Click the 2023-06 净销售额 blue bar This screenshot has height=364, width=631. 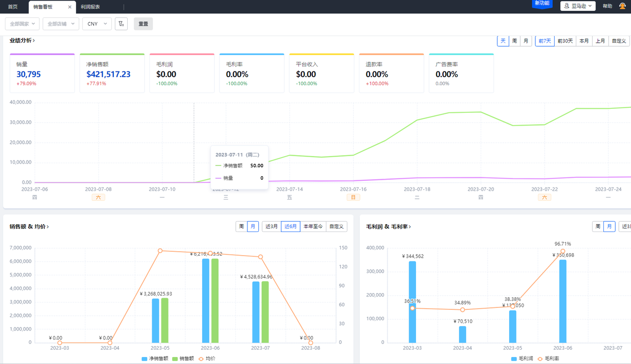(206, 300)
